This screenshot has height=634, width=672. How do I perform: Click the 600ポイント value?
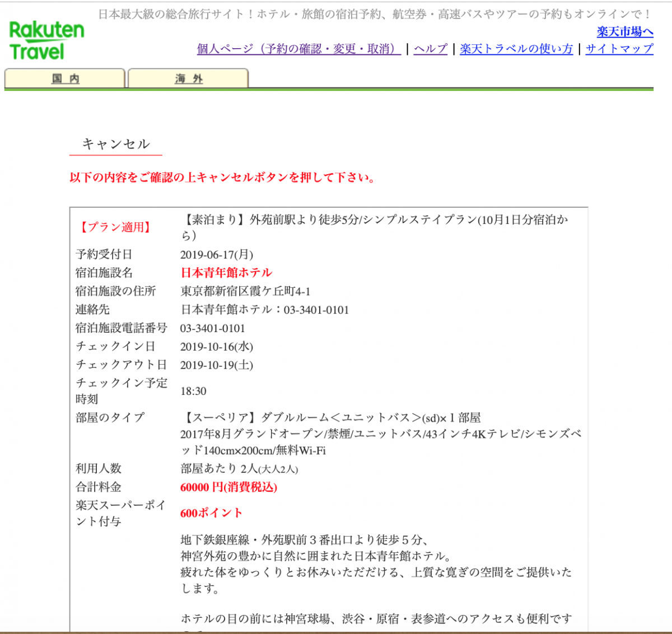pos(212,513)
